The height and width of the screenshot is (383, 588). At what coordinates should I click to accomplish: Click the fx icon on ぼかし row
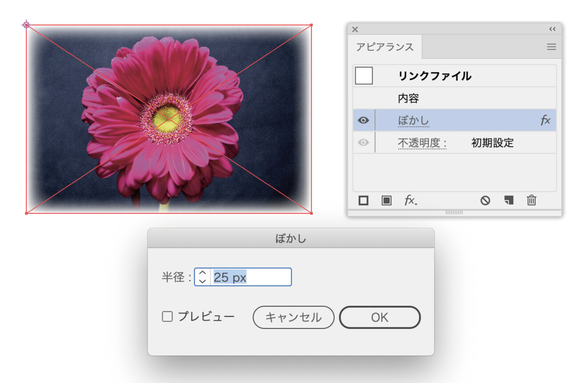point(545,120)
